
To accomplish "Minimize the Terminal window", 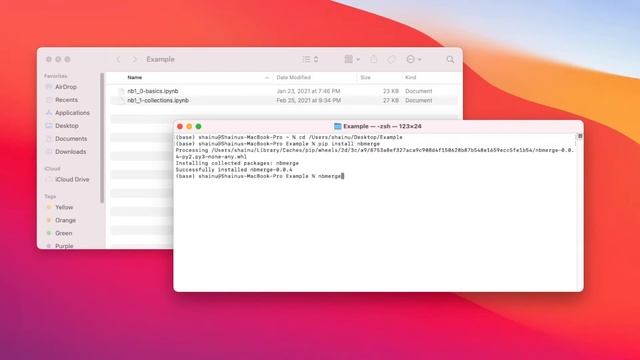I will (189, 127).
